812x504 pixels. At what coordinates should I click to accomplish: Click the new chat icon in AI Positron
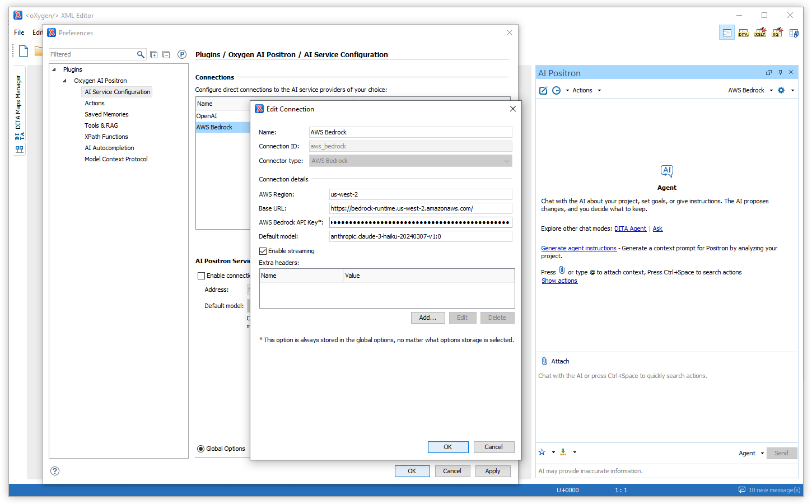coord(543,90)
